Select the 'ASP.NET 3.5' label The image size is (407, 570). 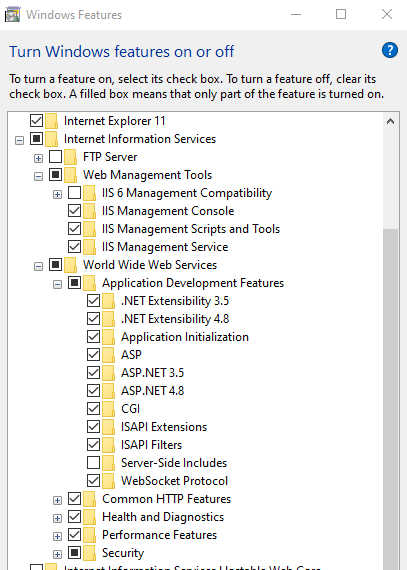[153, 373]
